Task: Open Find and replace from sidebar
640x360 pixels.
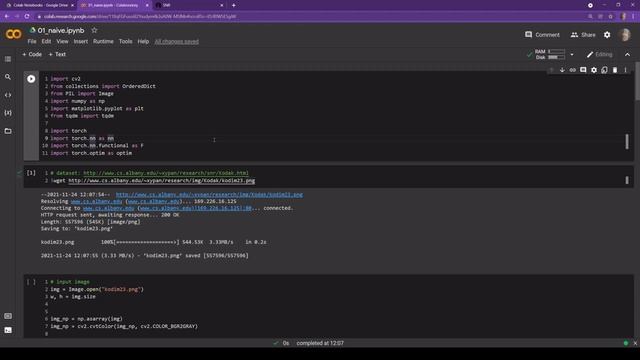Action: pos(8,77)
